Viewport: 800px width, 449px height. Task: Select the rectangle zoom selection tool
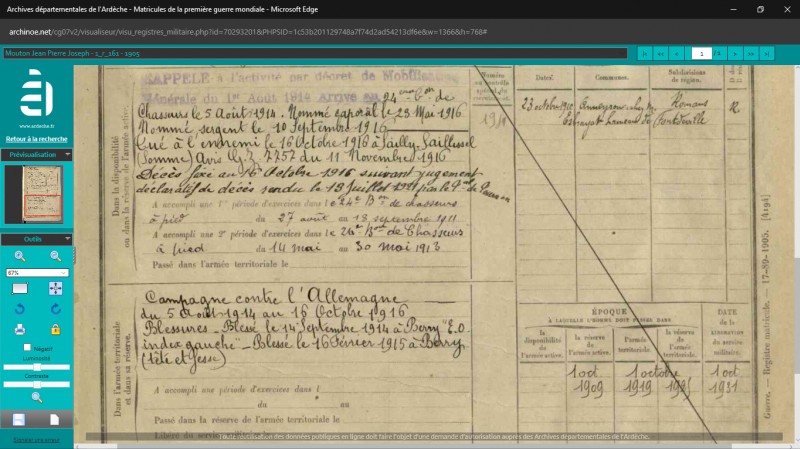point(19,288)
